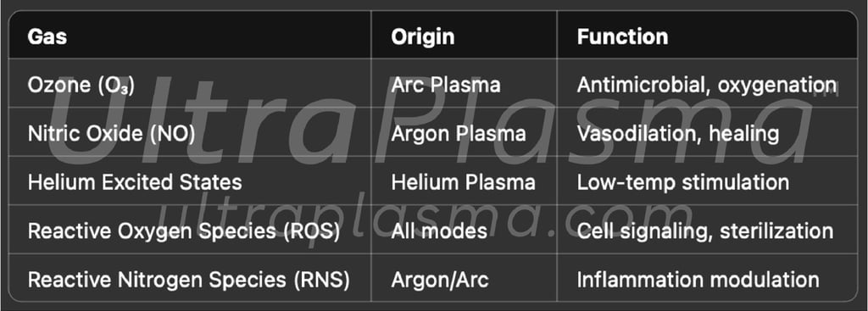Select the Helium Plasma cell
868x311 pixels.
click(x=464, y=180)
